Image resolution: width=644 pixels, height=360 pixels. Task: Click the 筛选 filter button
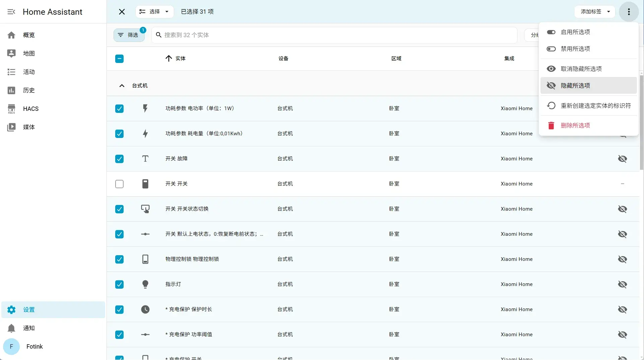point(129,35)
